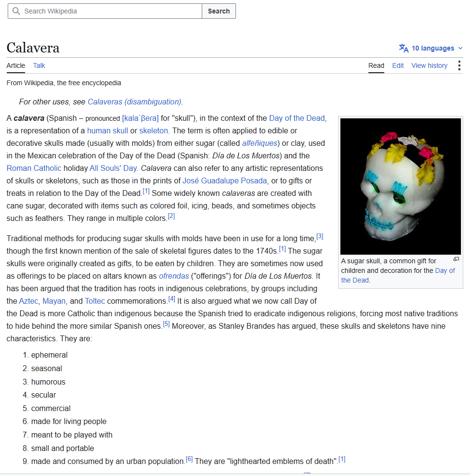Click the list item 'secular'
The height and width of the screenshot is (476, 470).
pyautogui.click(x=43, y=395)
